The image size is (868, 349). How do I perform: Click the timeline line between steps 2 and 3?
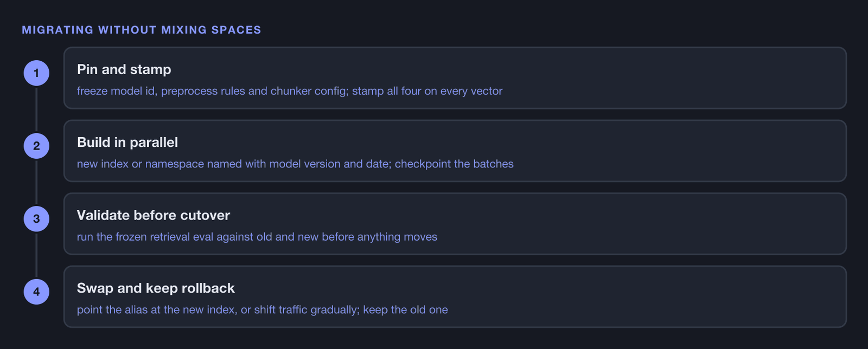tap(36, 182)
